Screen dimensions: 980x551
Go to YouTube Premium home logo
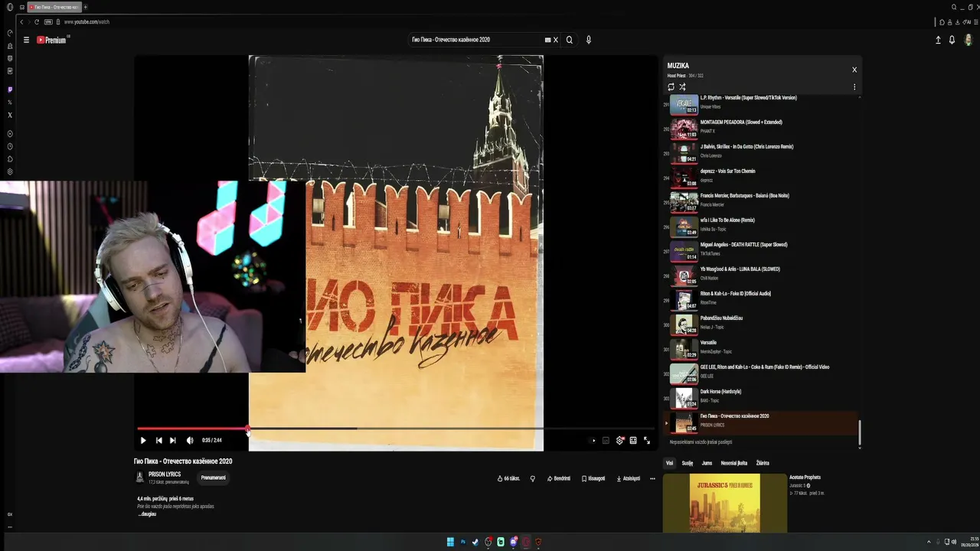click(x=53, y=40)
